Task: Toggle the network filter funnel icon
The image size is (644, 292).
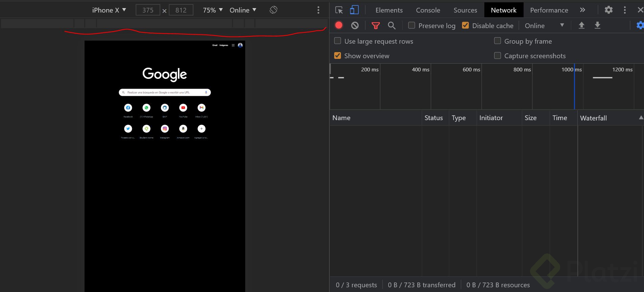Action: (x=375, y=25)
